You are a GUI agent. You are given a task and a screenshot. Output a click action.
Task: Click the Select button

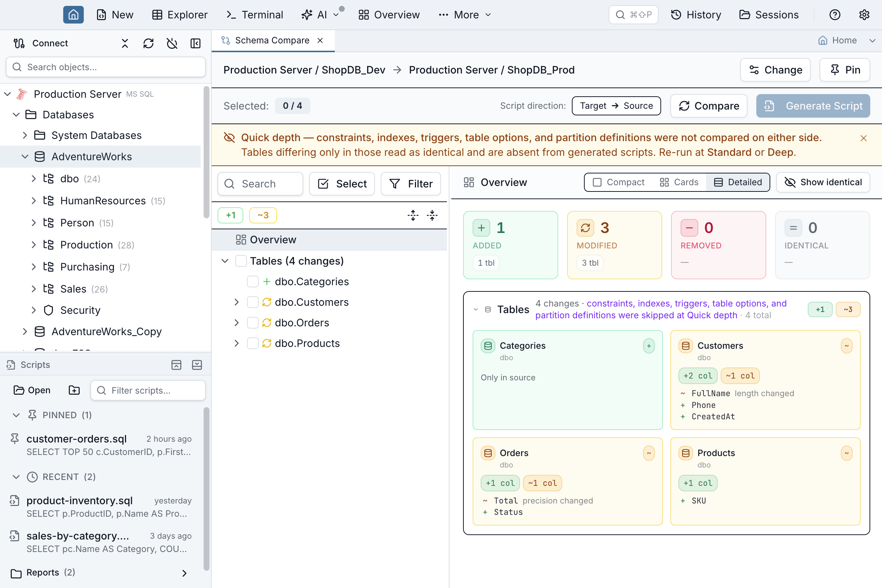point(342,184)
